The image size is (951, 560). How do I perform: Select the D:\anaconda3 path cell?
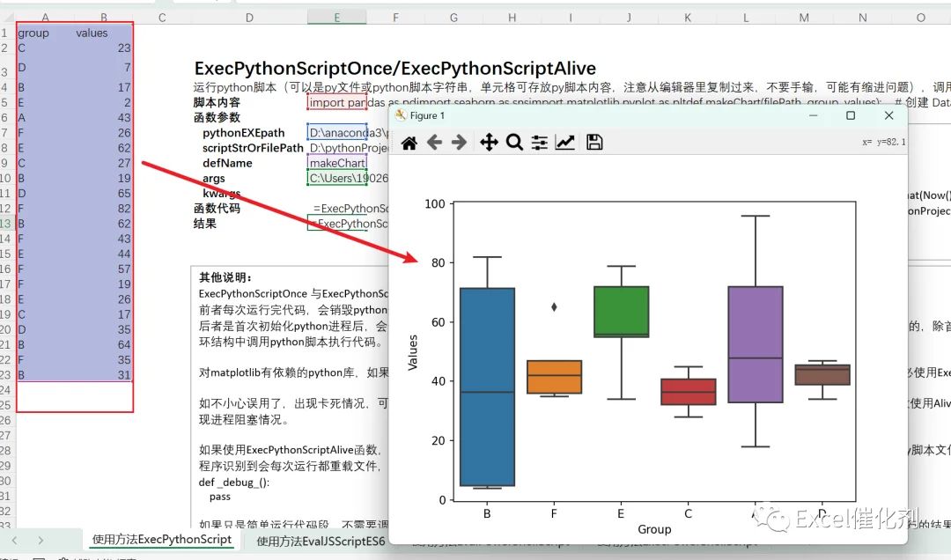coord(337,132)
